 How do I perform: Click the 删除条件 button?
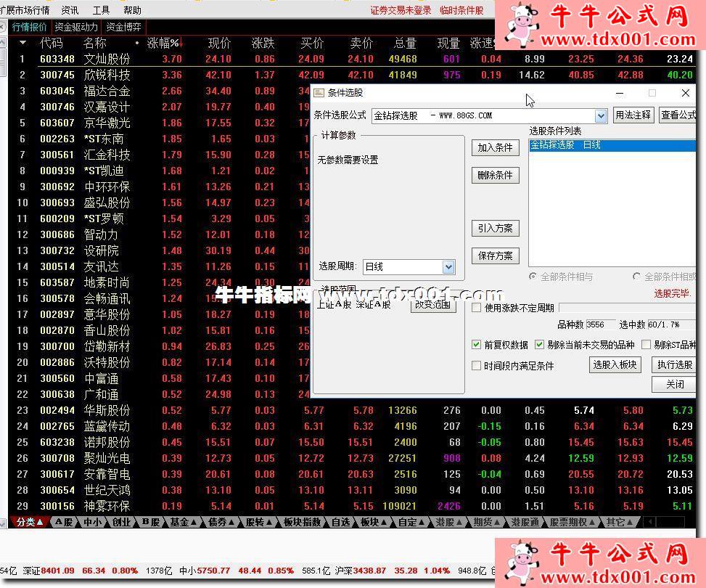[495, 175]
